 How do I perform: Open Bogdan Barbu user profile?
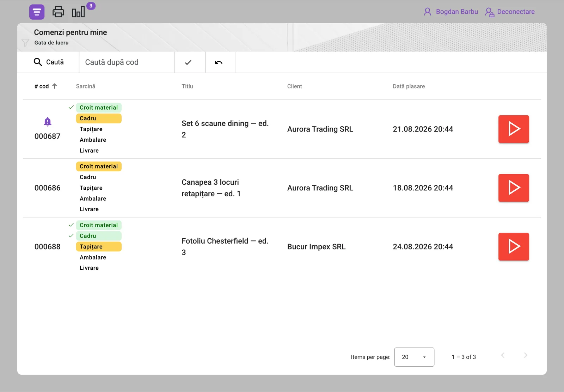click(451, 12)
